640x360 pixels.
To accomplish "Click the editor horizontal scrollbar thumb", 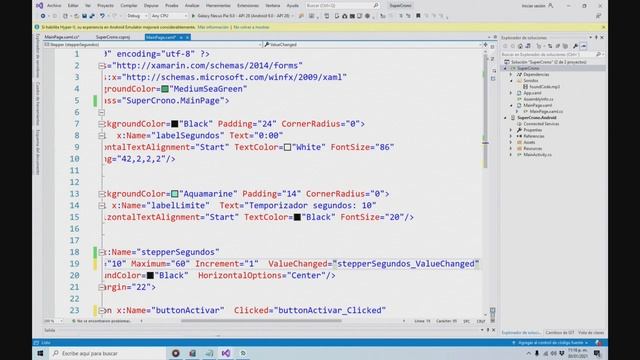I will 261,321.
